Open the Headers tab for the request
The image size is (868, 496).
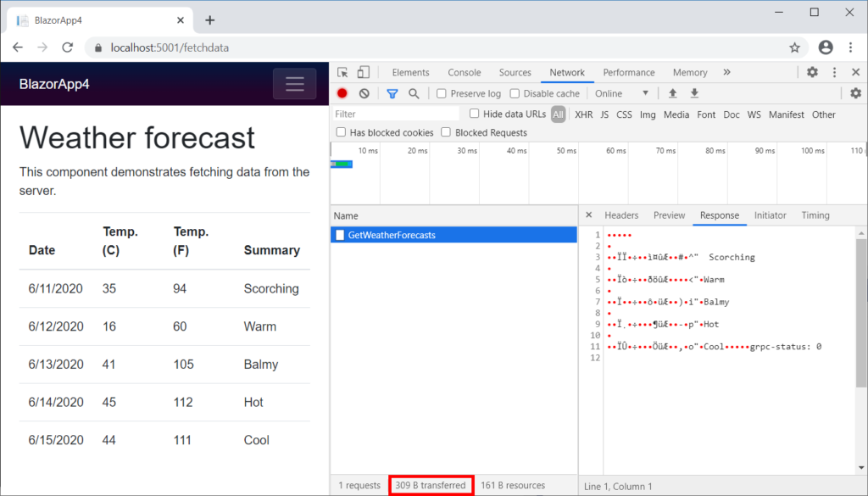[x=621, y=215]
